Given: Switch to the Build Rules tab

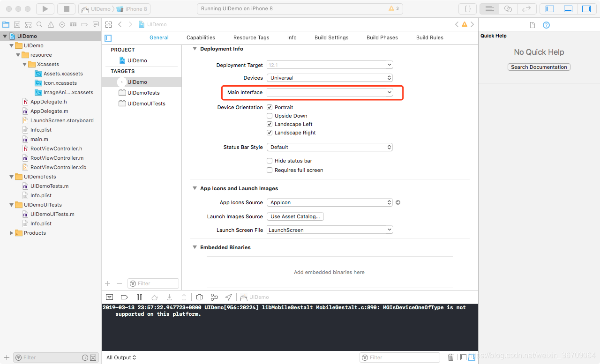Looking at the screenshot, I should (x=430, y=37).
